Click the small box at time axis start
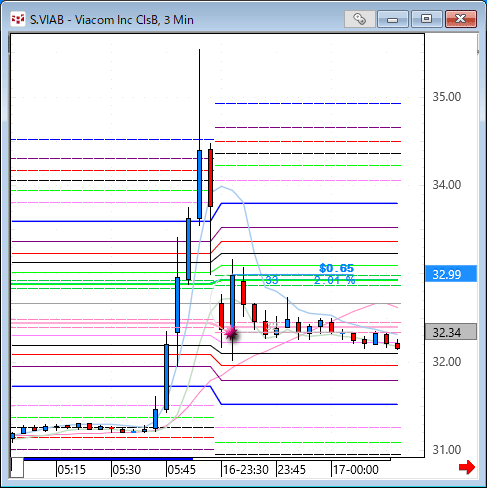 coord(17,468)
